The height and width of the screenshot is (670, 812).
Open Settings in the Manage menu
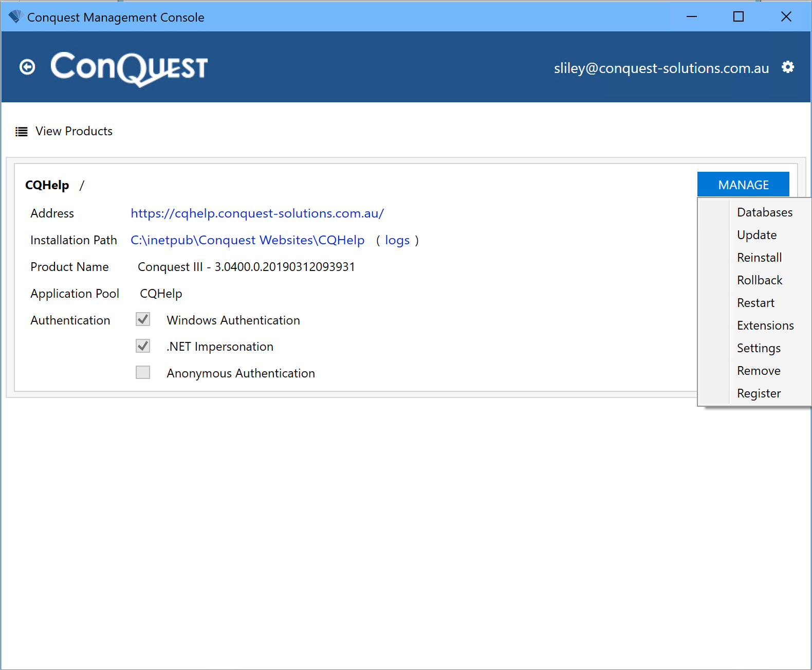click(759, 348)
